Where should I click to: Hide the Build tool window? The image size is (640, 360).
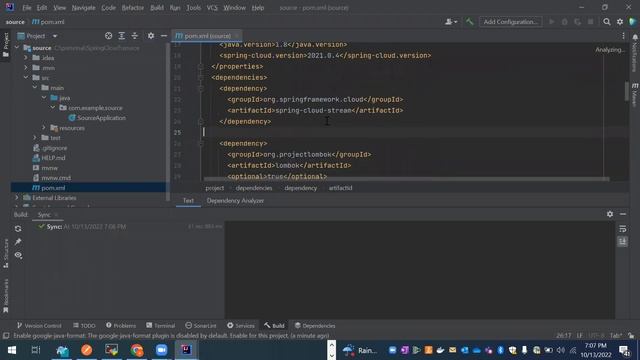point(623,214)
